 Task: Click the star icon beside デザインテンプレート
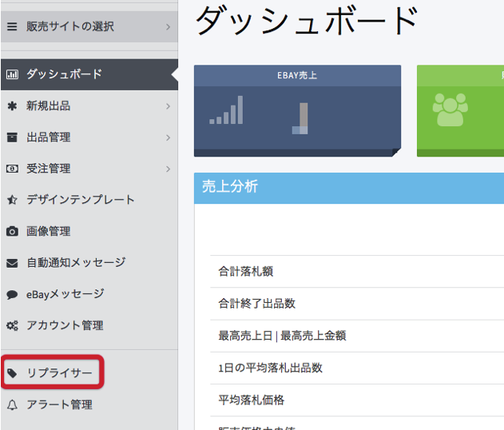[12, 200]
